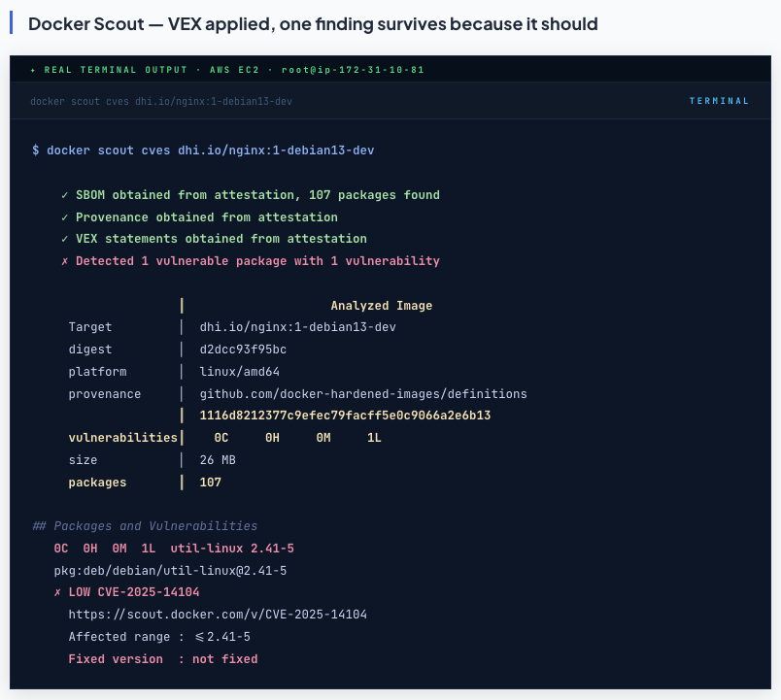The image size is (781, 700).
Task: Click the Target value 'dhi.io/nginx:1-debian13-dev'
Action: (x=298, y=327)
